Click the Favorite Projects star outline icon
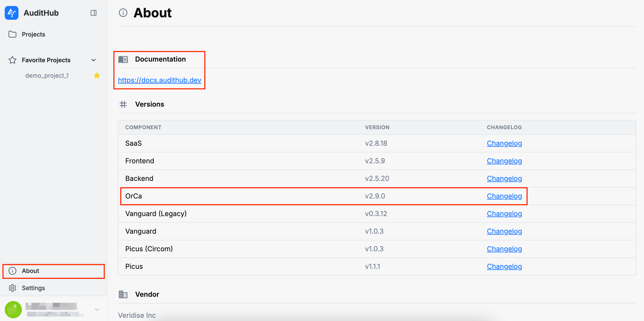644x321 pixels. (x=12, y=60)
